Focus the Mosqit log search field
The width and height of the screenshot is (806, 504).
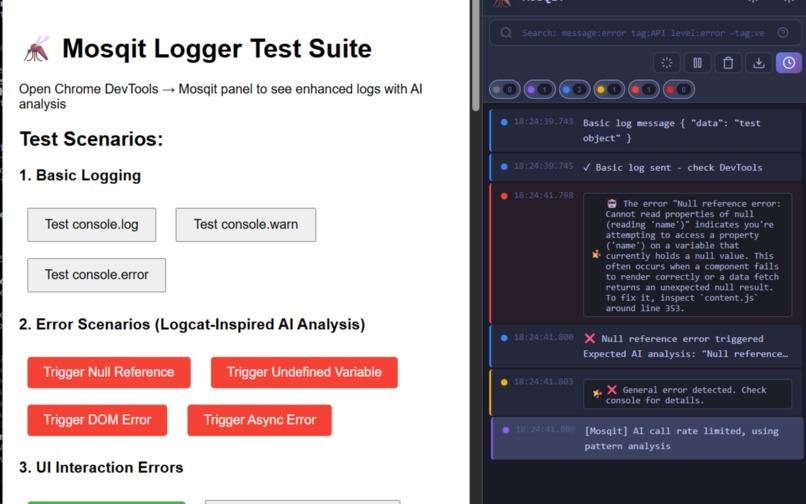[643, 33]
